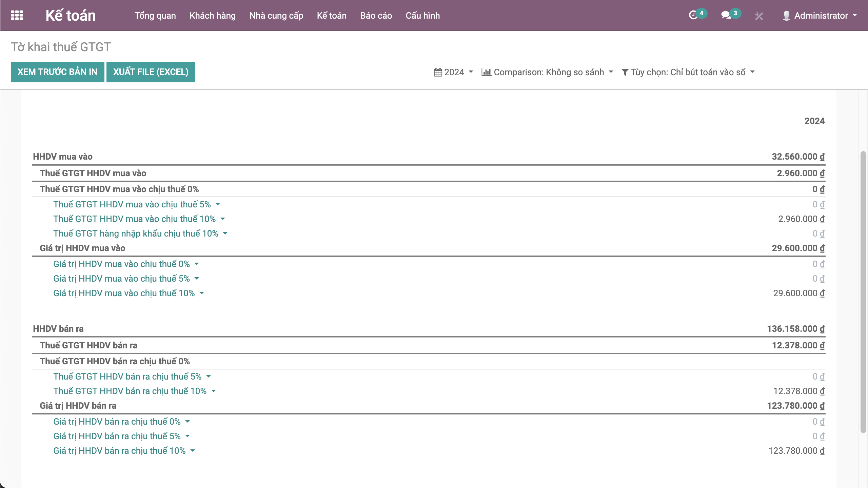Click the vertical scrollbar thumb
Screen dimensions: 868x488
(x=863, y=291)
